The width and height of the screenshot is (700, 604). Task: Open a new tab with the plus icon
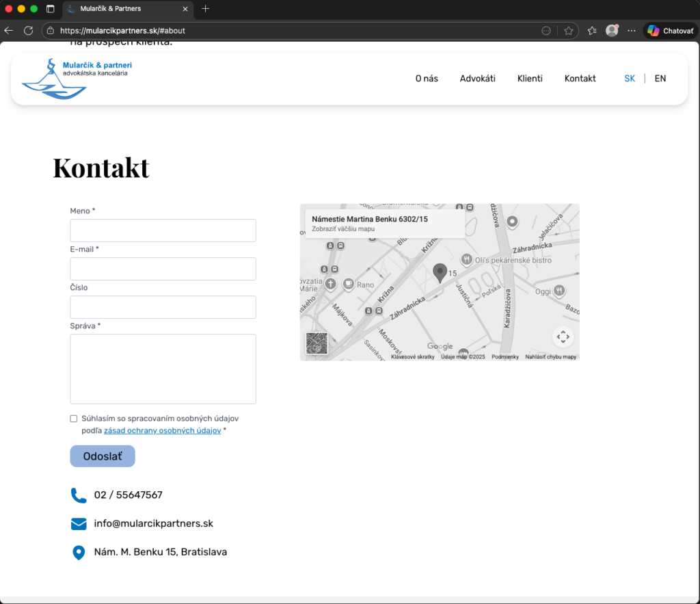point(205,8)
